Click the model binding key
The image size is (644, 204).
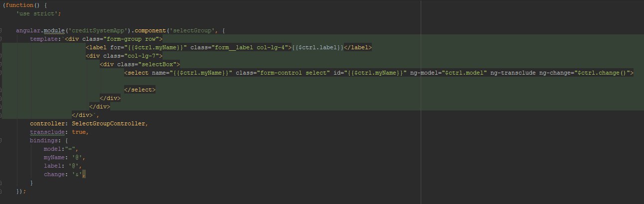52,149
